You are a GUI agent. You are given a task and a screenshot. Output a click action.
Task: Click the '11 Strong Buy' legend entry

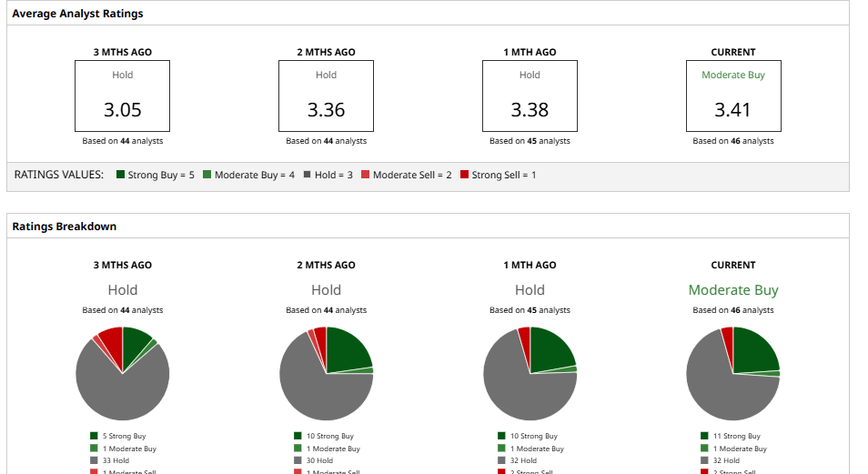point(736,436)
